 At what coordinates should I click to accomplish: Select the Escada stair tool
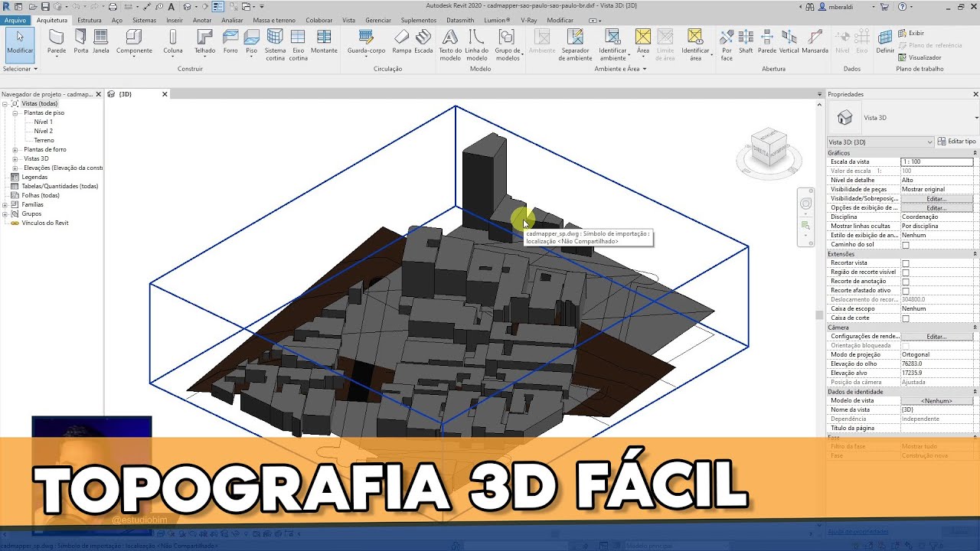tap(423, 43)
